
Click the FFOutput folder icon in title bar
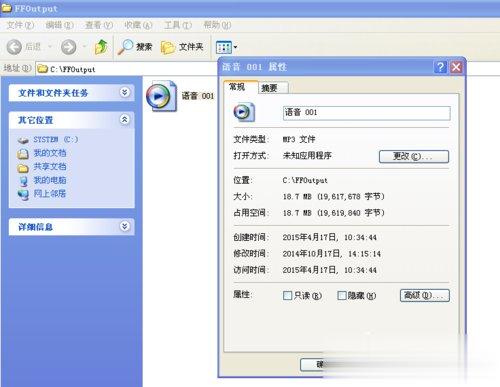coord(7,8)
